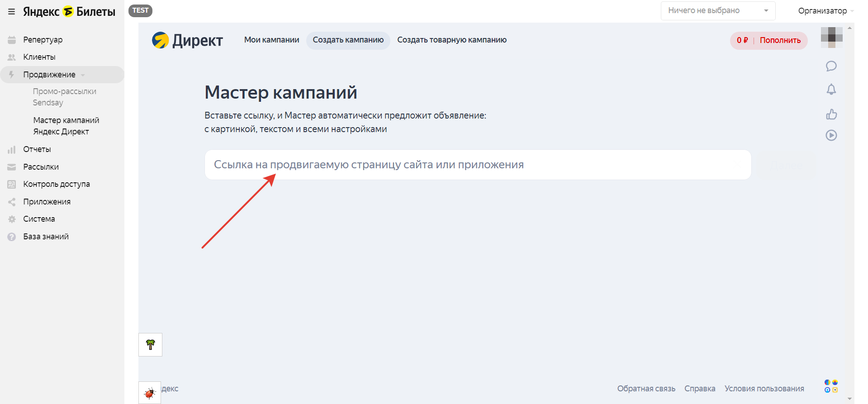Switch to Мои кампании tab
868x404 pixels.
coord(271,40)
